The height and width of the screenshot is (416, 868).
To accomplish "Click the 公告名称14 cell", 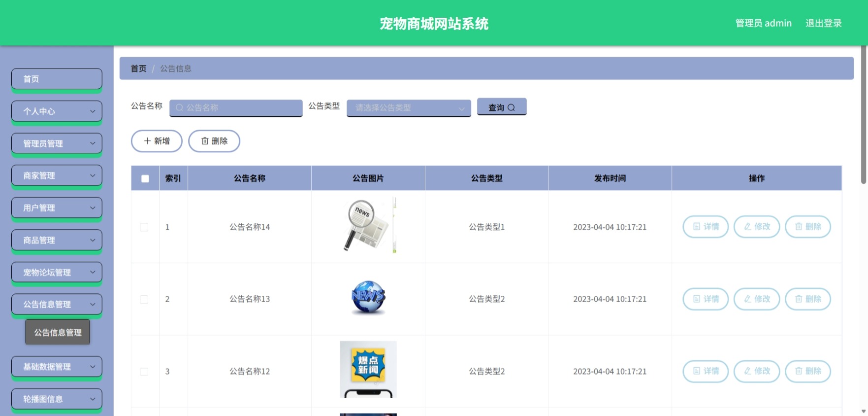I will [250, 227].
